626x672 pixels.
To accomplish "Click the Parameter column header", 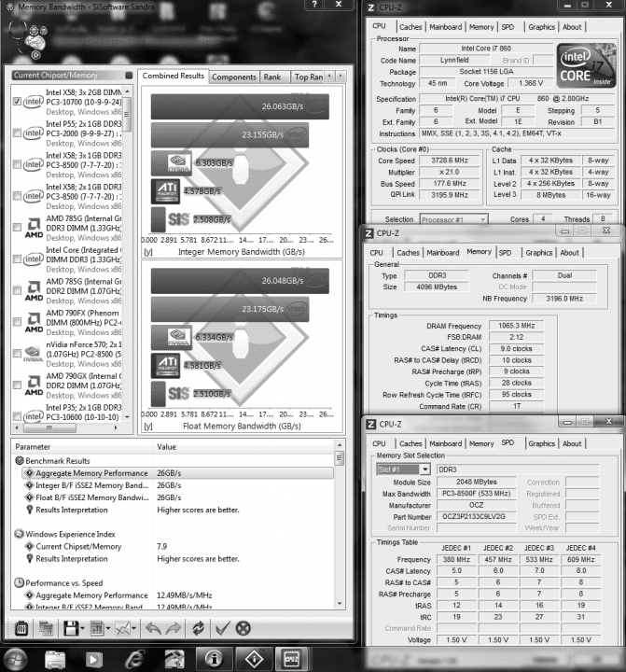I will 83,447.
